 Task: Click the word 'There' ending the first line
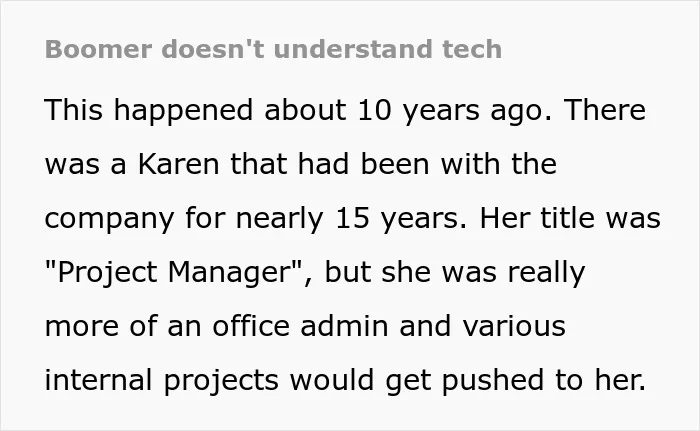(604, 110)
